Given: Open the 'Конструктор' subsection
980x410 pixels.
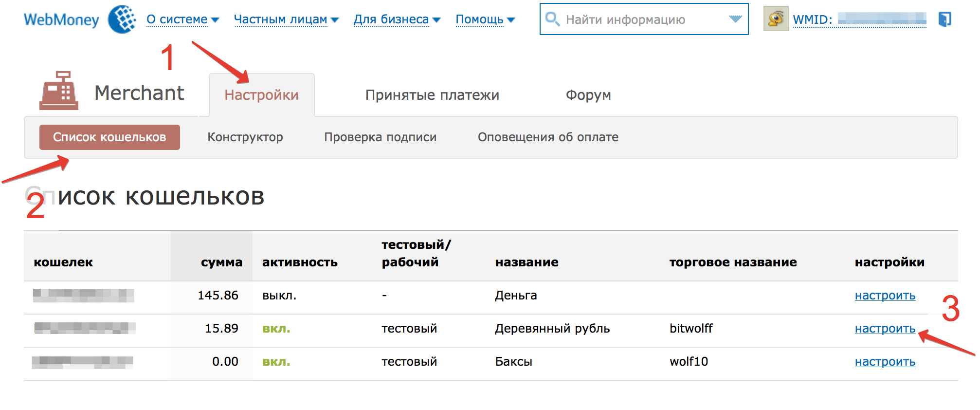Looking at the screenshot, I should pyautogui.click(x=245, y=137).
